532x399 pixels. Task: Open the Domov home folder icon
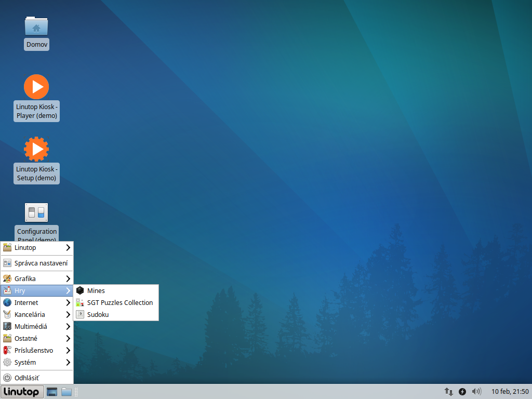click(36, 26)
